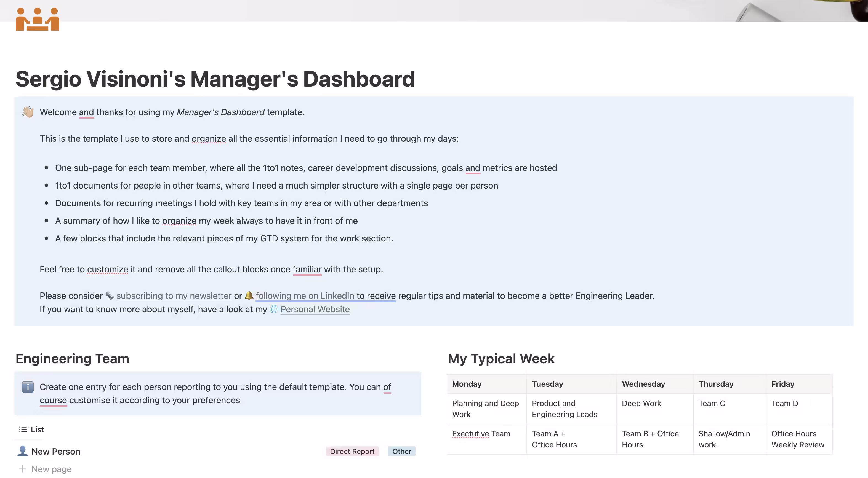Click the info icon in the Engineering Team callout

(x=27, y=387)
